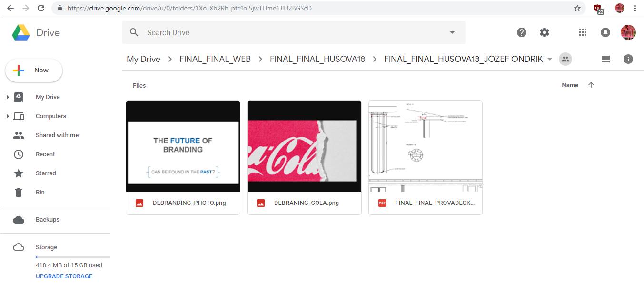Click in the Search Drive field
The width and height of the screenshot is (644, 305).
click(294, 32)
